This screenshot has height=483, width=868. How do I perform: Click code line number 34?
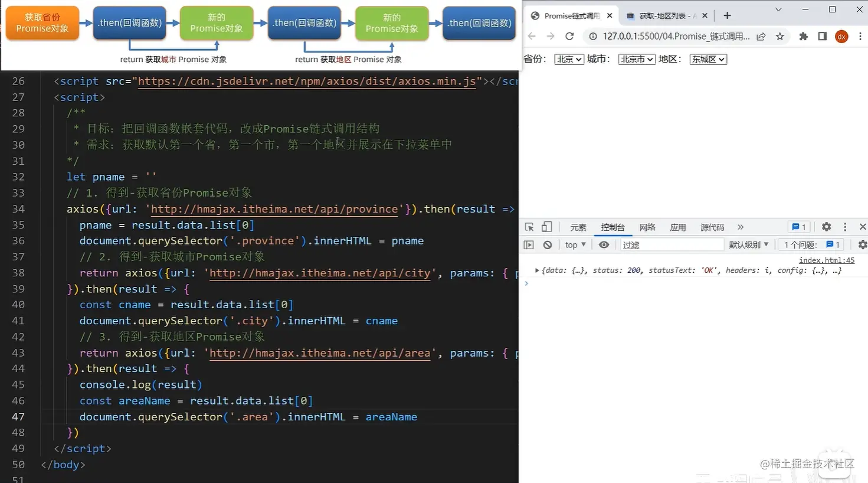pyautogui.click(x=18, y=209)
